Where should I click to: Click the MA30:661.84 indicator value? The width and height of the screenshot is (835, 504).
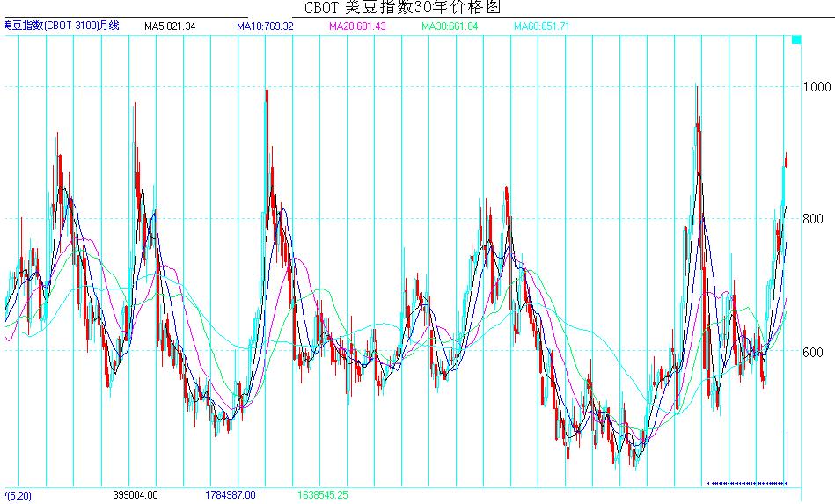point(450,26)
